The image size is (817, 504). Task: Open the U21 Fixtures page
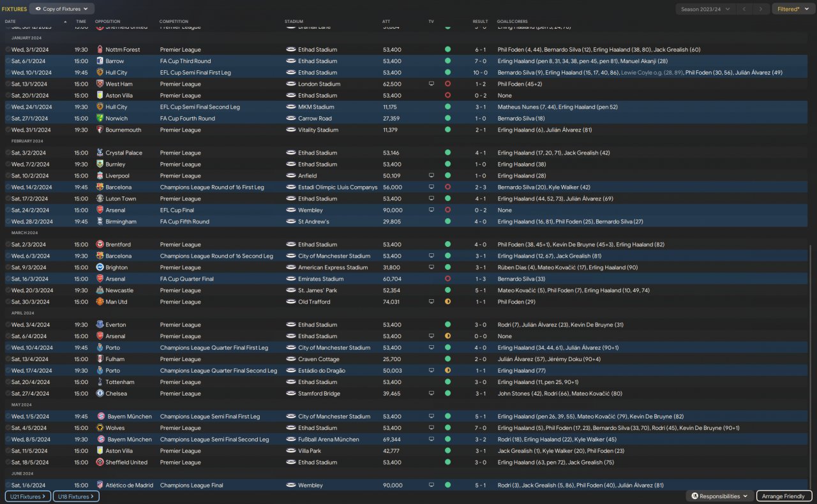pos(27,496)
